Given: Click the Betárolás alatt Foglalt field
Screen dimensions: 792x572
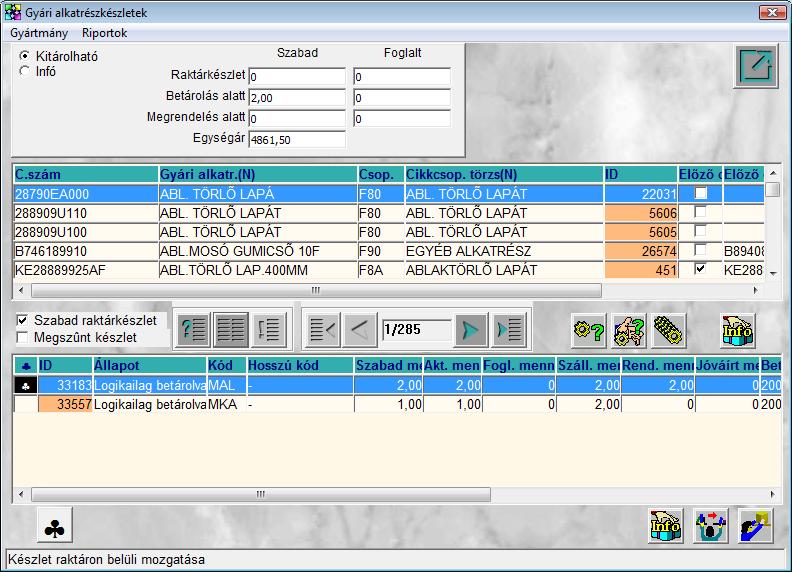Looking at the screenshot, I should pos(402,98).
